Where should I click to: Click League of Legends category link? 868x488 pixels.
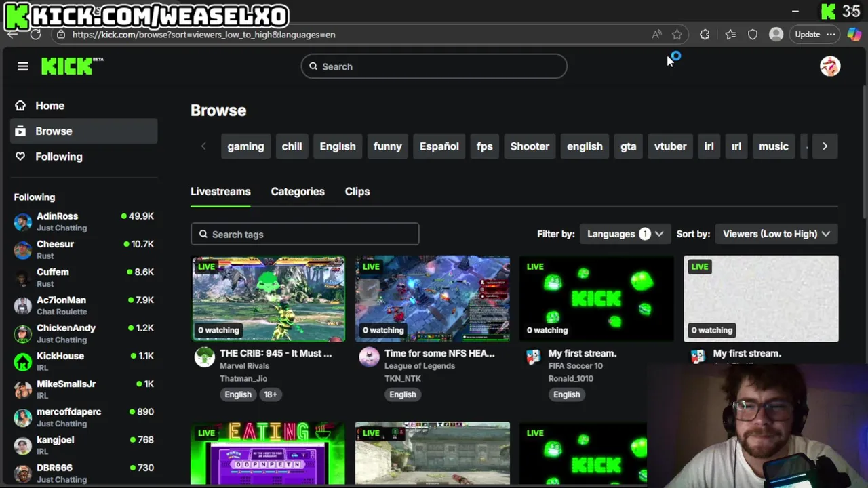[x=420, y=366]
